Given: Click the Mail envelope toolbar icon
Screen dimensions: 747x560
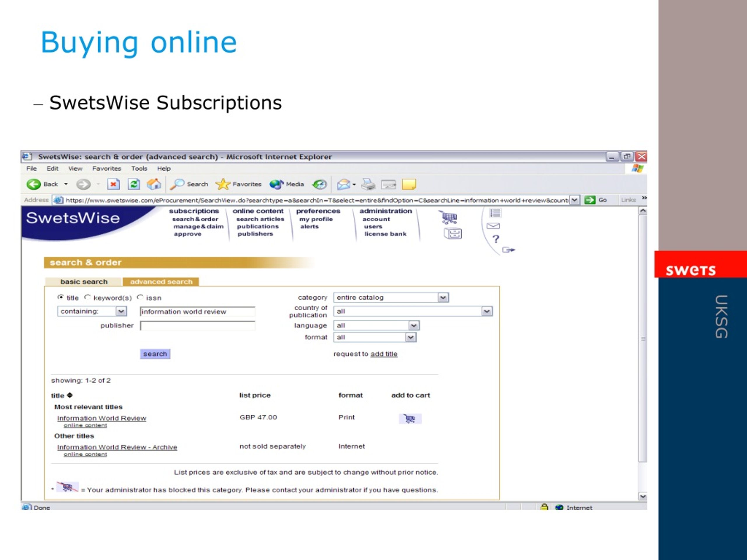Looking at the screenshot, I should pyautogui.click(x=343, y=184).
